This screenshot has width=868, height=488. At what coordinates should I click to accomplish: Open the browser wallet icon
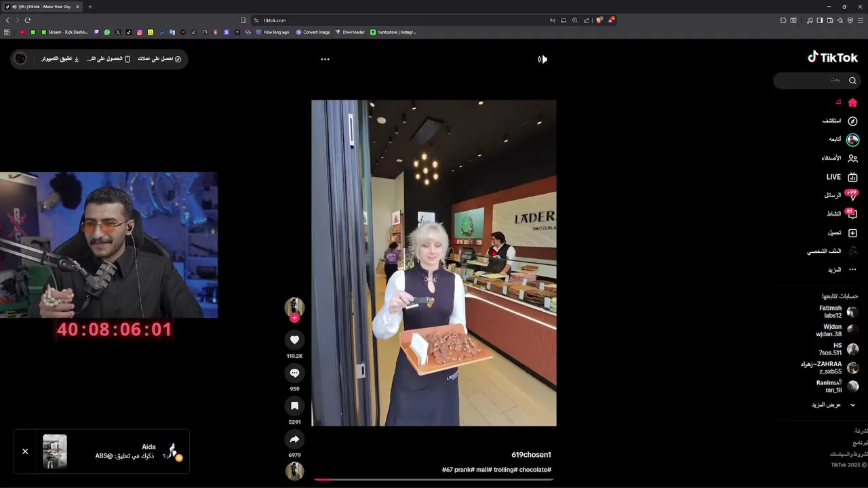830,20
